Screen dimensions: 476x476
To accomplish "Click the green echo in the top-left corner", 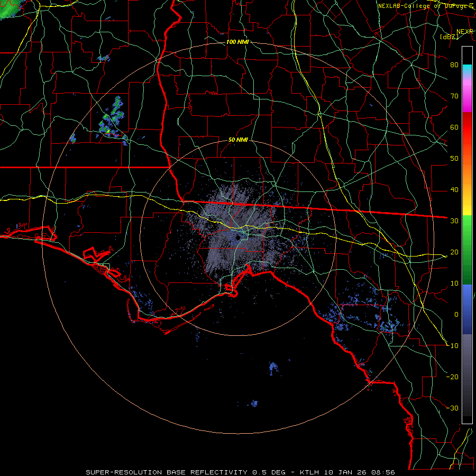I will [x=9, y=9].
